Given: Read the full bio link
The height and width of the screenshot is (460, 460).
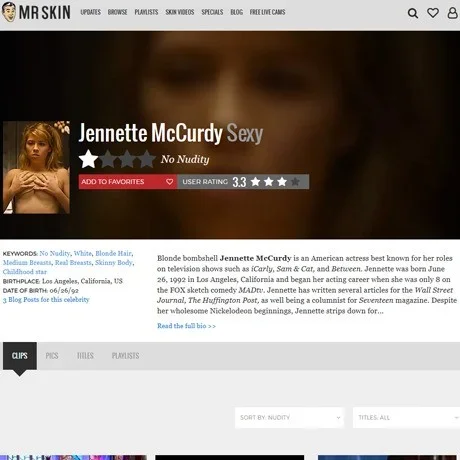Looking at the screenshot, I should pos(186,326).
